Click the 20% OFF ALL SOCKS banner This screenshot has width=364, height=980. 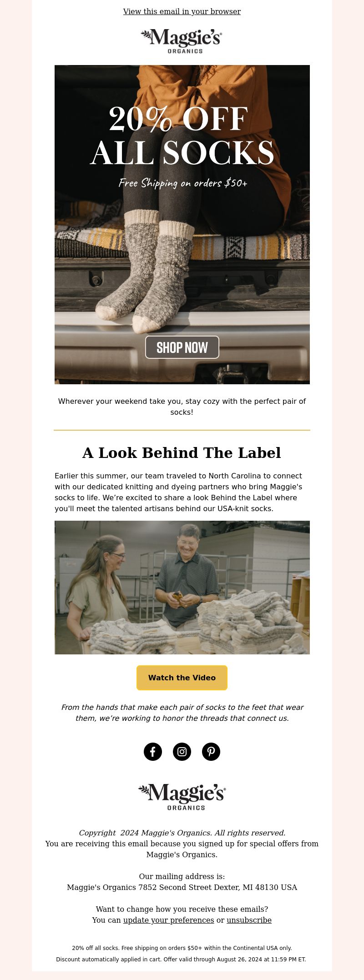tap(182, 225)
